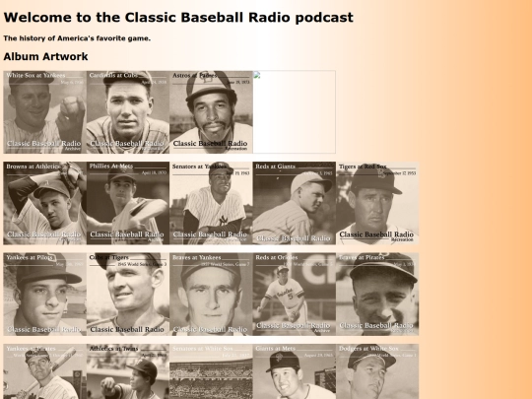Viewport: 532px width, 399px height.
Task: Choose the Reds at Giants artwork
Action: coord(295,203)
